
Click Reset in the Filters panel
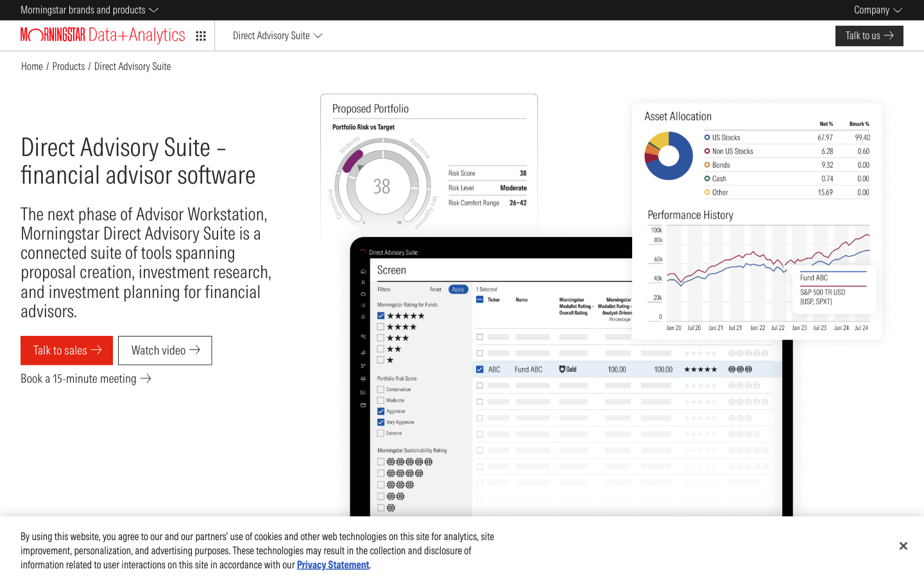(436, 290)
